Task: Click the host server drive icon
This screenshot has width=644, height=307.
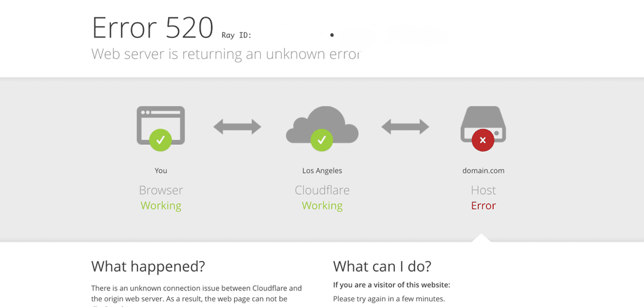Action: tap(483, 125)
